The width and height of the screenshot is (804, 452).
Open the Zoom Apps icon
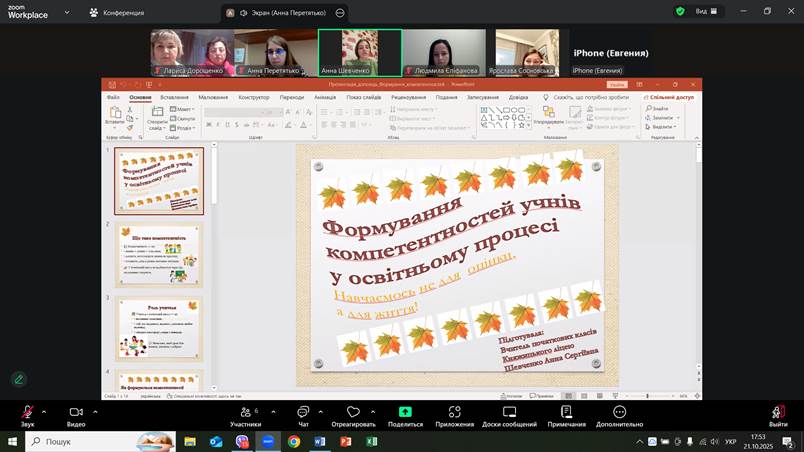click(x=454, y=412)
